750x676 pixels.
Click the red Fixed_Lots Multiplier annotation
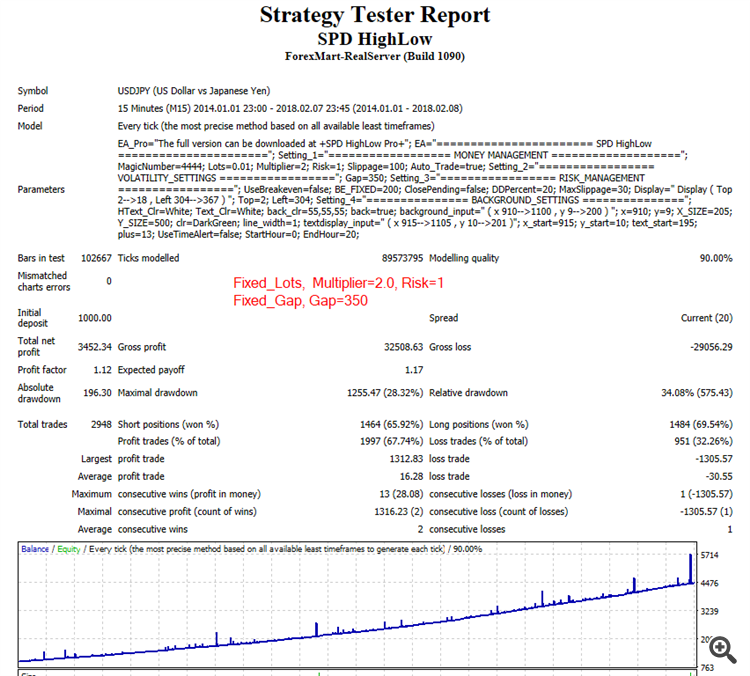339,283
